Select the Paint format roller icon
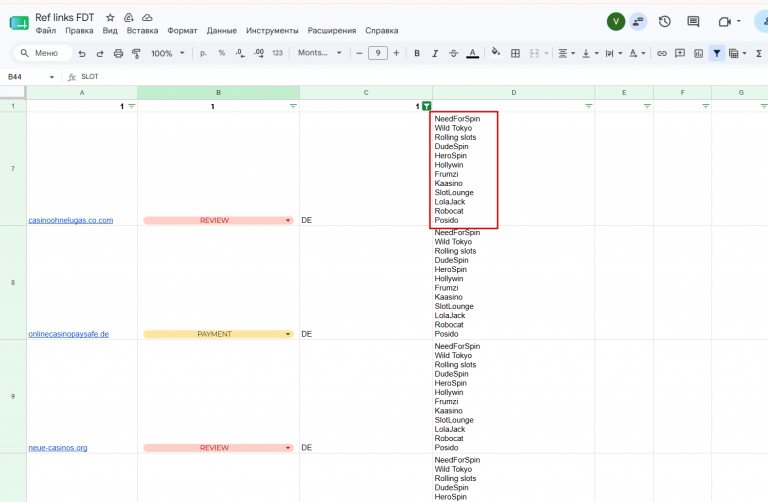Screen dimensions: 768x502 pos(136,53)
